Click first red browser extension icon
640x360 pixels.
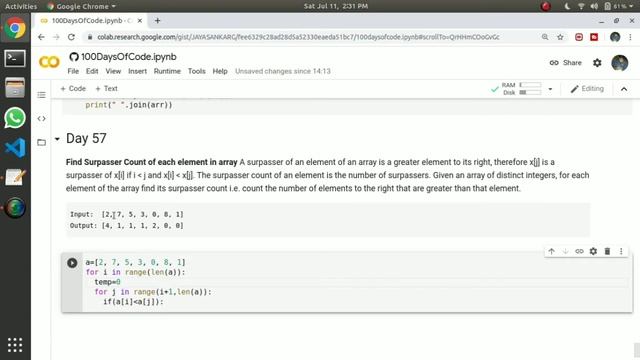(579, 37)
